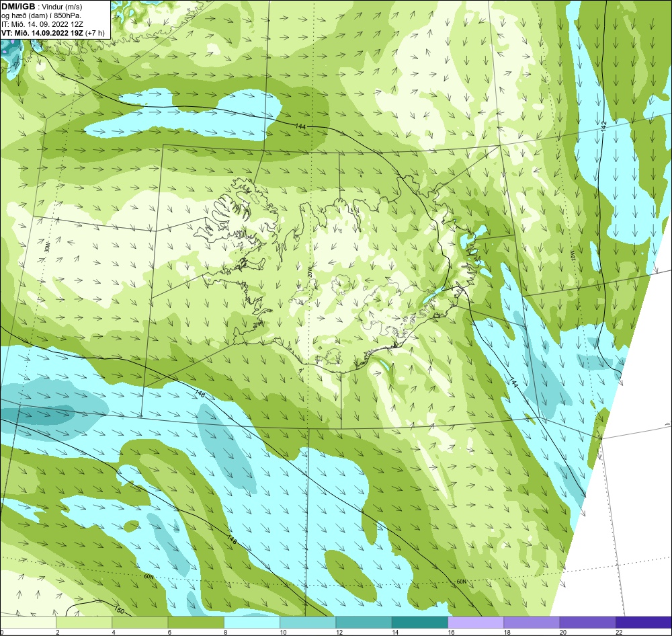Click the 10W longitude label

pos(573,255)
